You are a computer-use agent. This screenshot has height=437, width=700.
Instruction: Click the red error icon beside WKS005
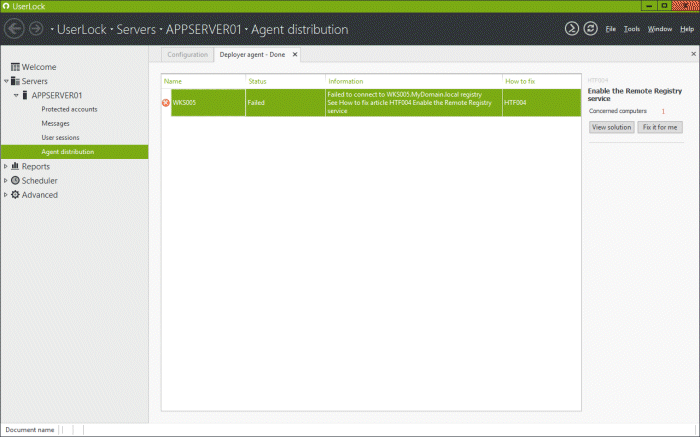[x=166, y=103]
